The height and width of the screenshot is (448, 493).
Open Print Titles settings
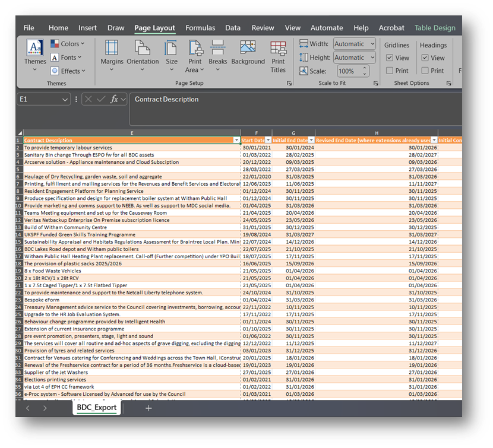[278, 53]
